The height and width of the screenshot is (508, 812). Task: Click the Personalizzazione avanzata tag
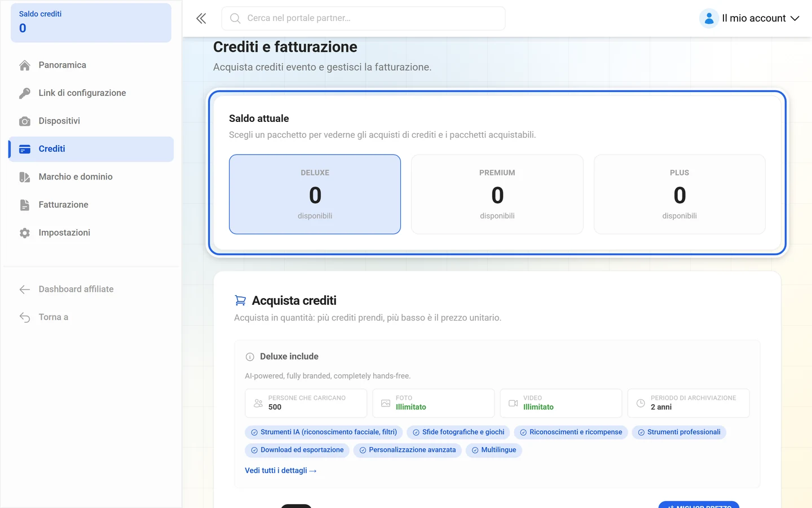click(408, 450)
